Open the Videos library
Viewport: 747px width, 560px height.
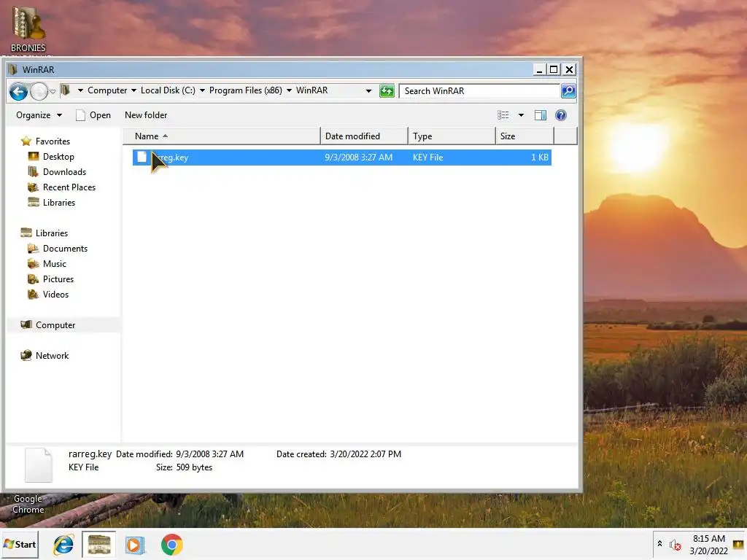(55, 295)
